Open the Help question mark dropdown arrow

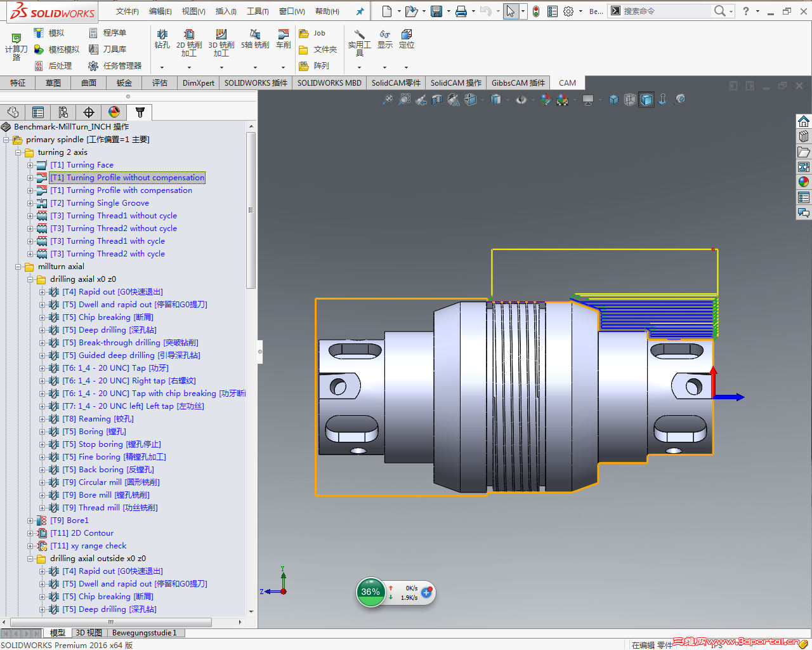pos(757,11)
